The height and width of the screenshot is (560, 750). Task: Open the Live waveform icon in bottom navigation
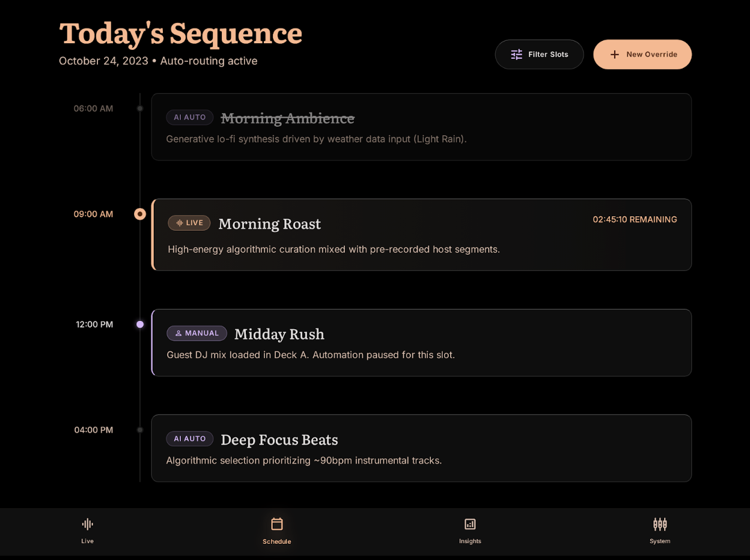(87, 524)
